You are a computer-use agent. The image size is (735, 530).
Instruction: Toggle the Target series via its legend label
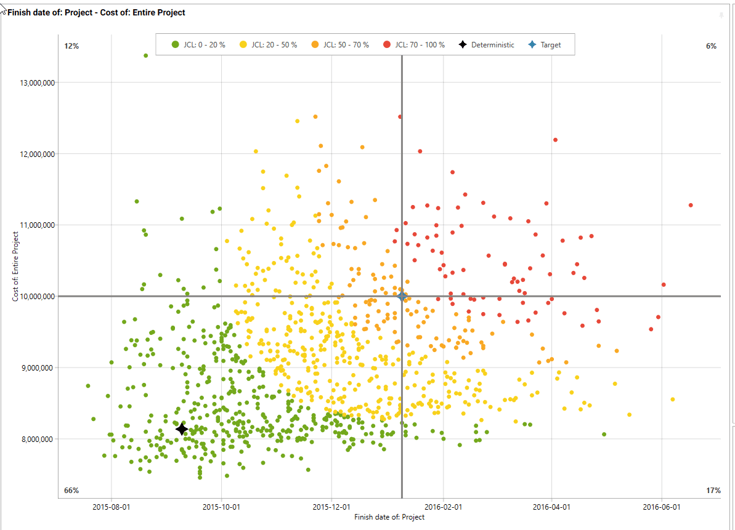[x=551, y=45]
